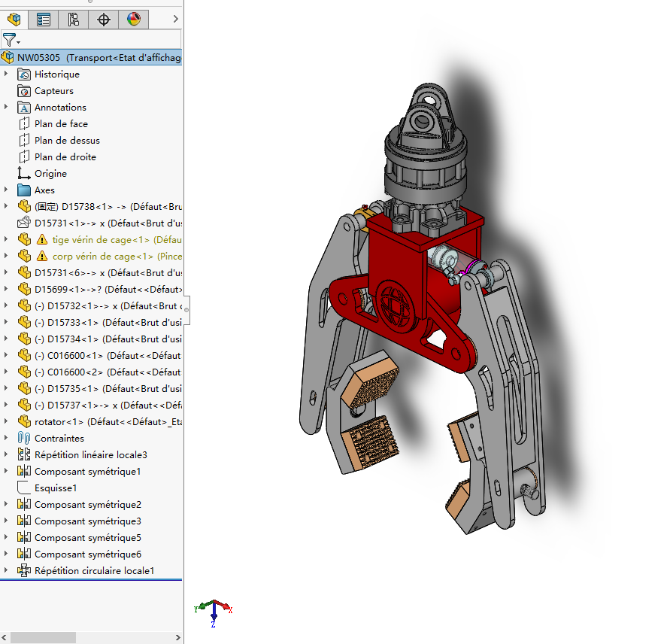
Task: Expand the Historique tree node
Action: tap(8, 74)
